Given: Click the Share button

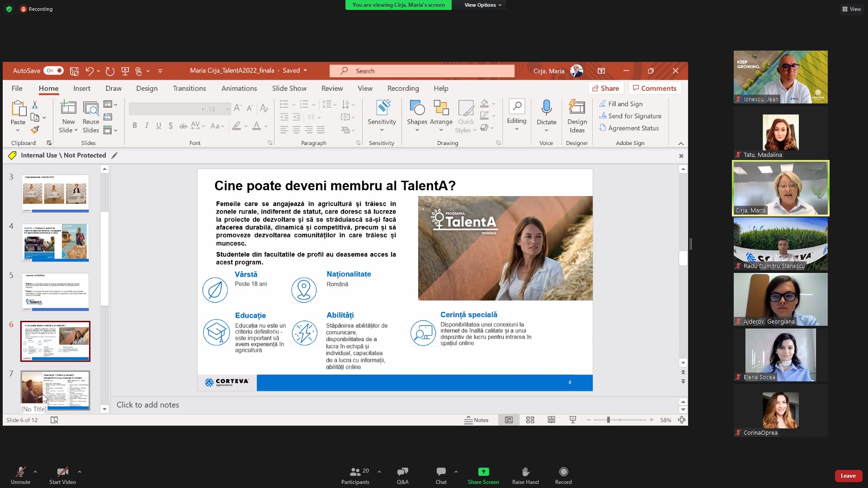Looking at the screenshot, I should coord(606,88).
